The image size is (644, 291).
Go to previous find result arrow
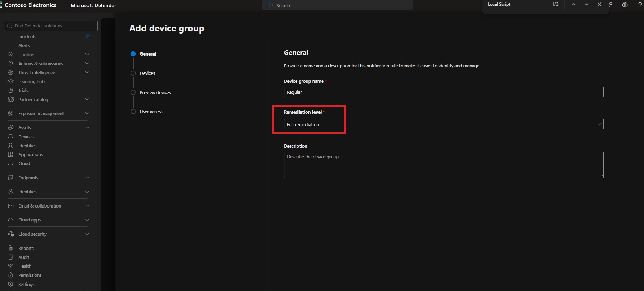(x=574, y=4)
